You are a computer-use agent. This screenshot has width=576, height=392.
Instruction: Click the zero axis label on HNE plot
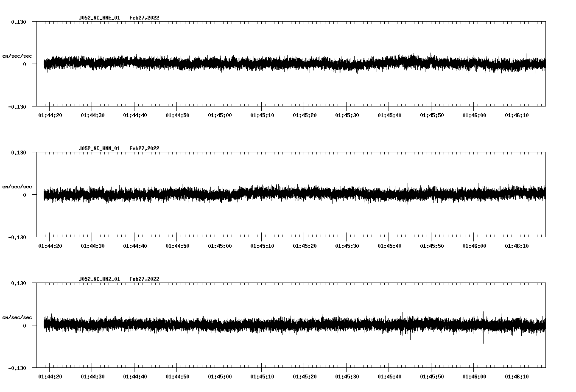pyautogui.click(x=25, y=64)
